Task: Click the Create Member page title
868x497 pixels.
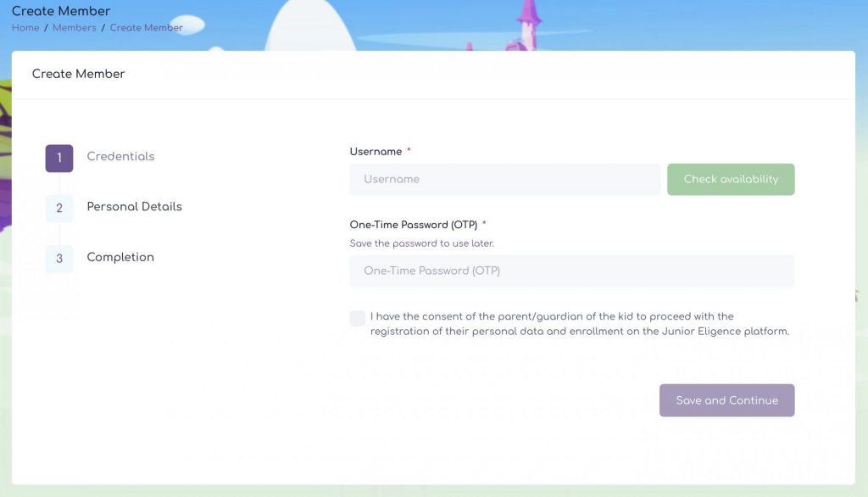Action: (x=61, y=12)
